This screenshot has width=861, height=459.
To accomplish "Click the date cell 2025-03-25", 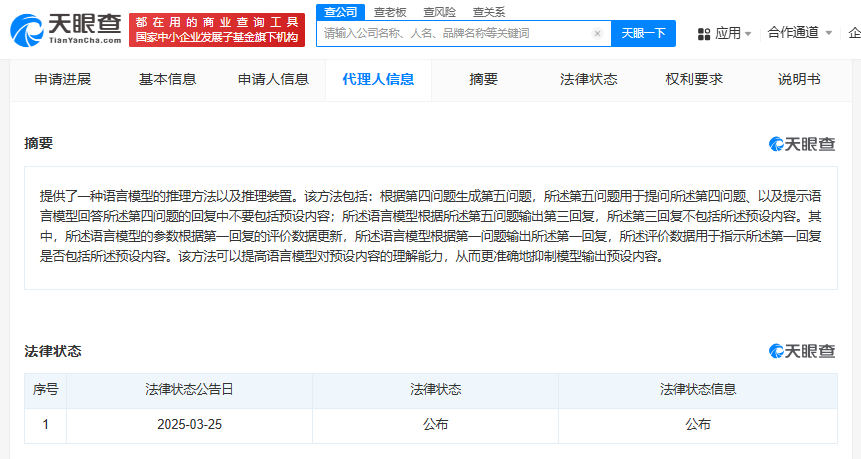I will (x=189, y=425).
